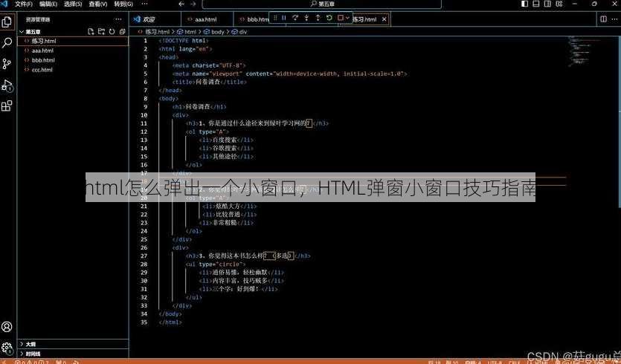
Task: Click debug Step Out button
Action: pos(318,18)
